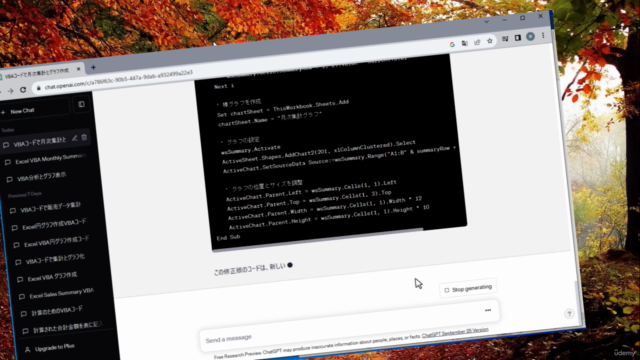Bookmark this page with the star icon
Screen dimensions: 640x360
490,41
